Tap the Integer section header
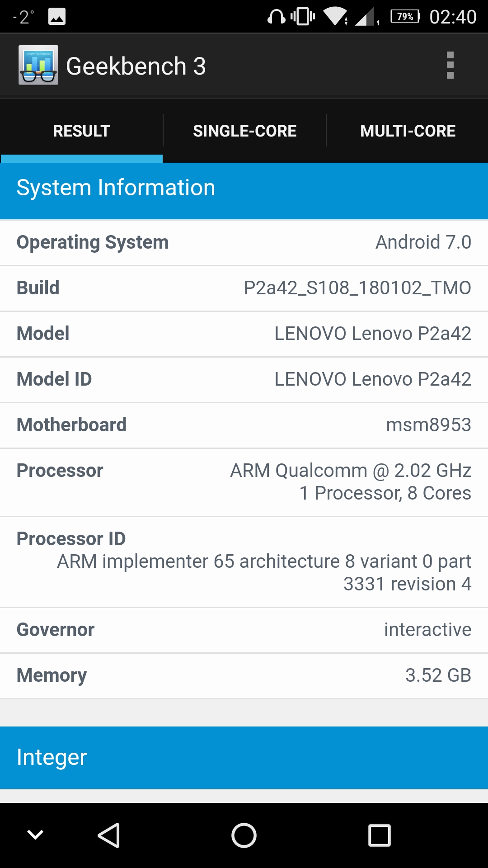Viewport: 488px width, 868px height. (244, 757)
